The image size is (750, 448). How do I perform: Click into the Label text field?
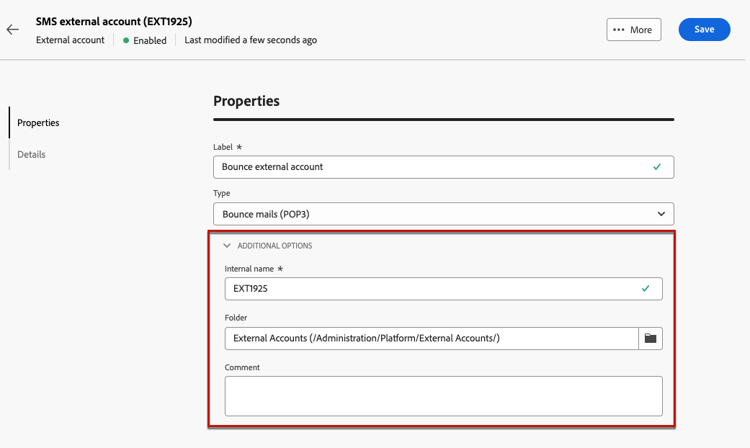(x=443, y=167)
